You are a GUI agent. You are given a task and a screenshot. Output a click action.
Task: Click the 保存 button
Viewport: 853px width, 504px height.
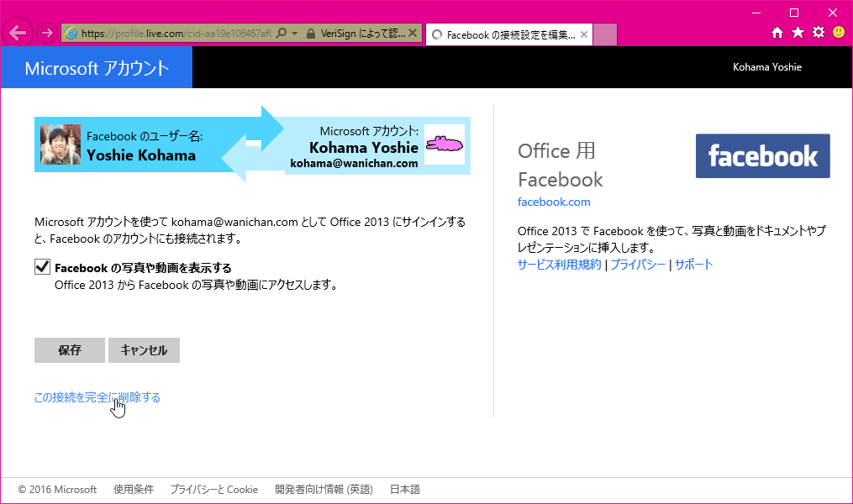(70, 350)
